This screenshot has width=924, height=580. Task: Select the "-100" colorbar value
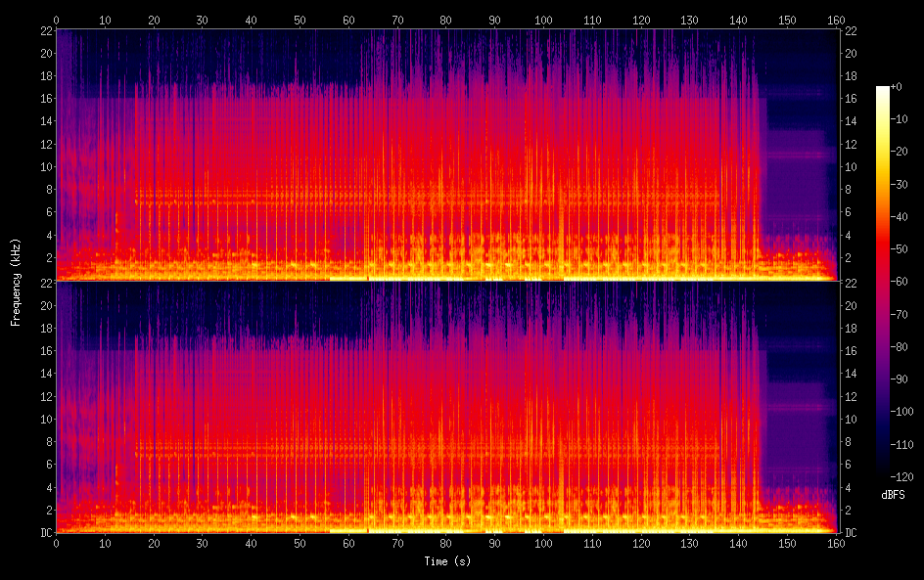[x=902, y=412]
